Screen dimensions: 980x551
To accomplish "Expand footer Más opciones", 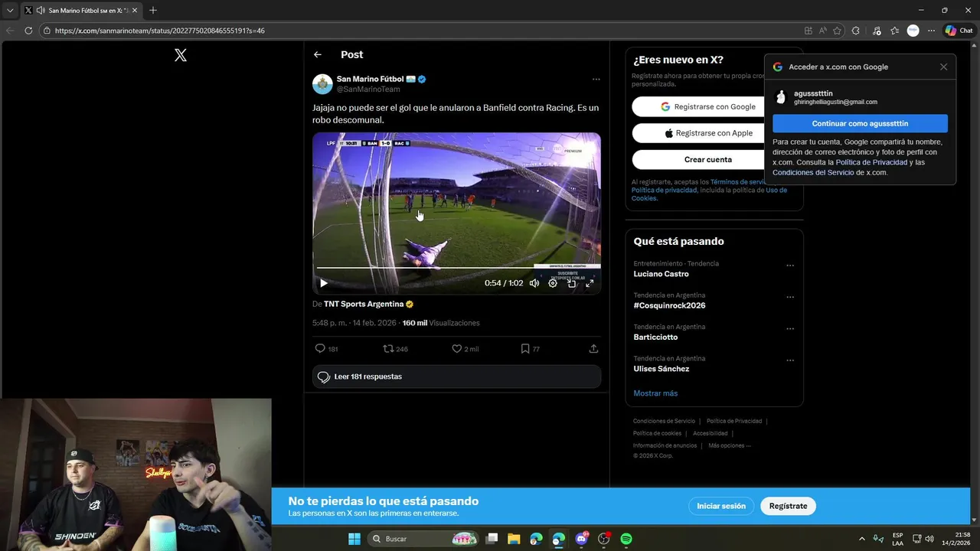I will tap(730, 445).
